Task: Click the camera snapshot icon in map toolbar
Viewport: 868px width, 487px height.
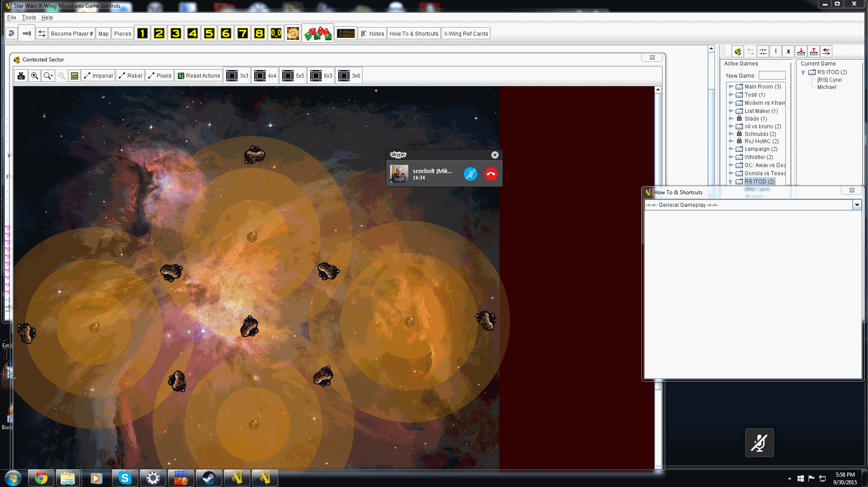Action: coord(21,76)
